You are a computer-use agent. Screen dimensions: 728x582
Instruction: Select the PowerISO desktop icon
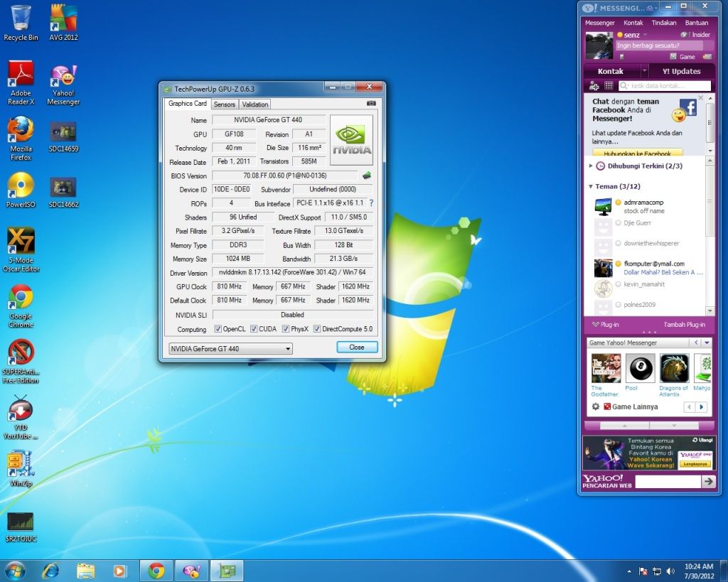21,190
